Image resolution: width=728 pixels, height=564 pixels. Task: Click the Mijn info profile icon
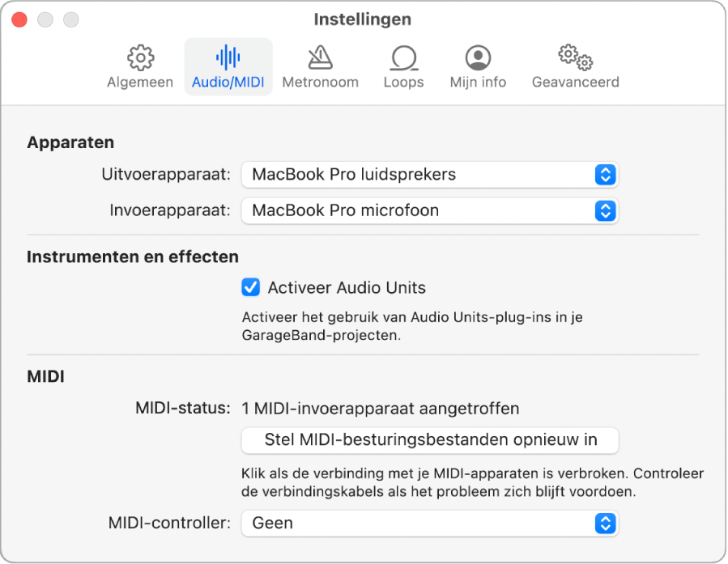[x=477, y=57]
